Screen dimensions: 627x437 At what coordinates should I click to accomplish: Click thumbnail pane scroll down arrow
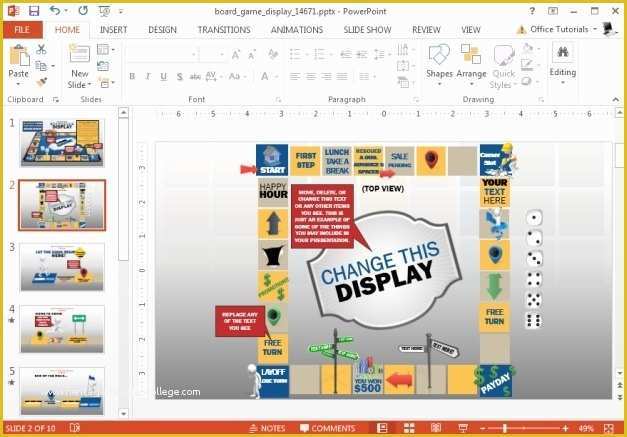124,413
